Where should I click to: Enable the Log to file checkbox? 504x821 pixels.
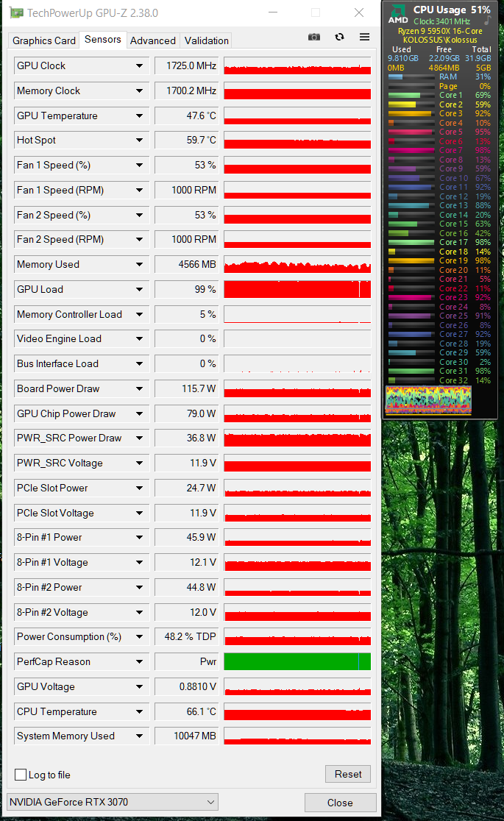click(x=21, y=775)
